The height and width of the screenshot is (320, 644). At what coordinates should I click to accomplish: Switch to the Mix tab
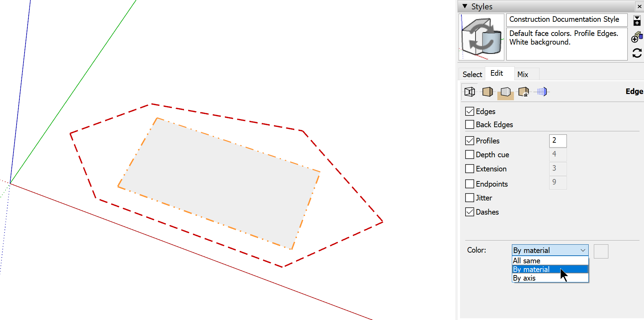tap(523, 74)
